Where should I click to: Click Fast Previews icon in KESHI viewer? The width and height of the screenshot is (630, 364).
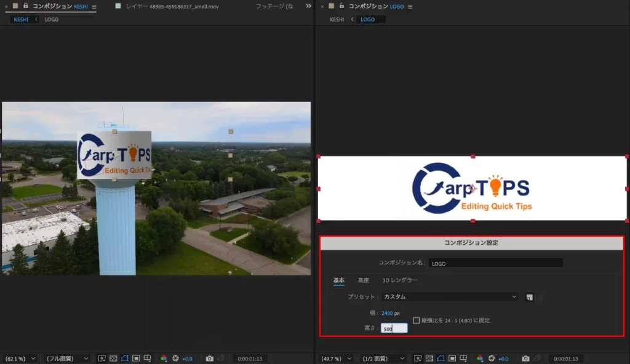click(102, 358)
